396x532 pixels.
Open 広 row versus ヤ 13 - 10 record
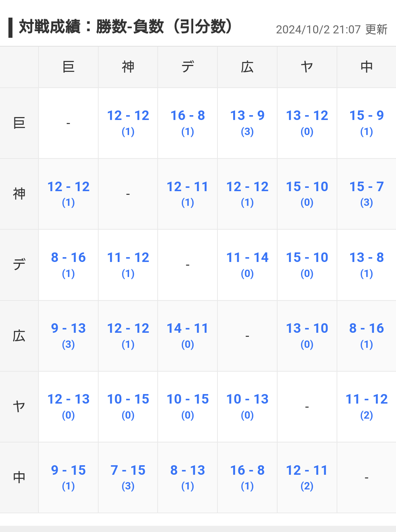(x=307, y=329)
